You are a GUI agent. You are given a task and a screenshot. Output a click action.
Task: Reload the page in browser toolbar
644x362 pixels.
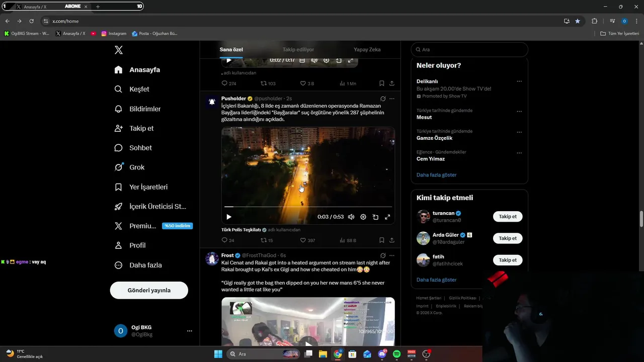[31, 21]
